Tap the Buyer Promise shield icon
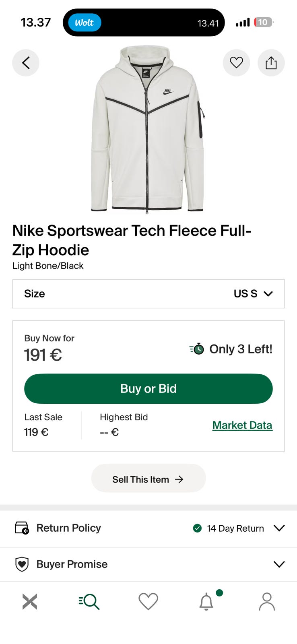Image resolution: width=297 pixels, height=644 pixels. pos(22,564)
